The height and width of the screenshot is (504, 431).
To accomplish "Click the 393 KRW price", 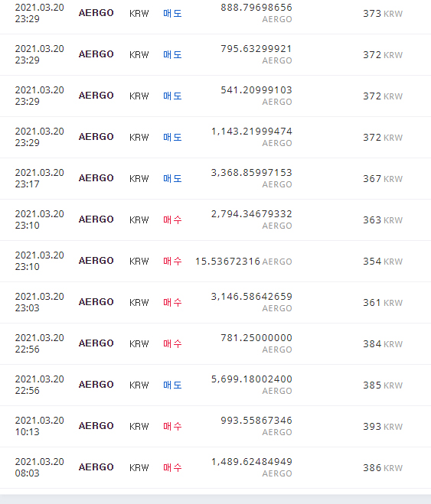I will pyautogui.click(x=383, y=426).
